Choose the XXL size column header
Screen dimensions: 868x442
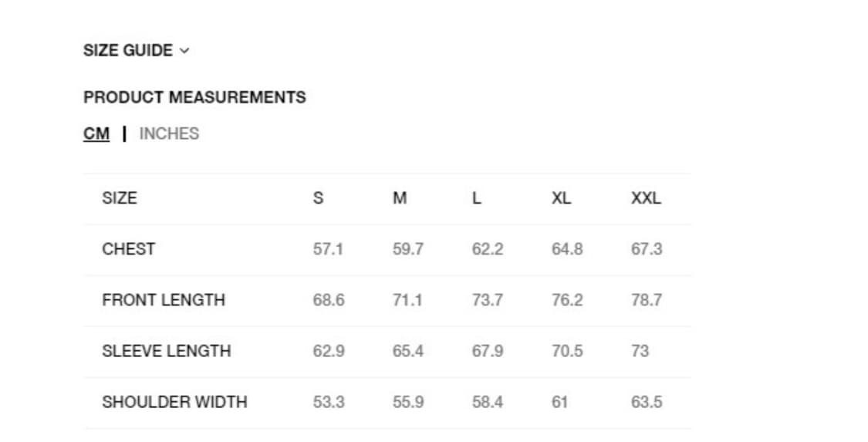(x=645, y=198)
